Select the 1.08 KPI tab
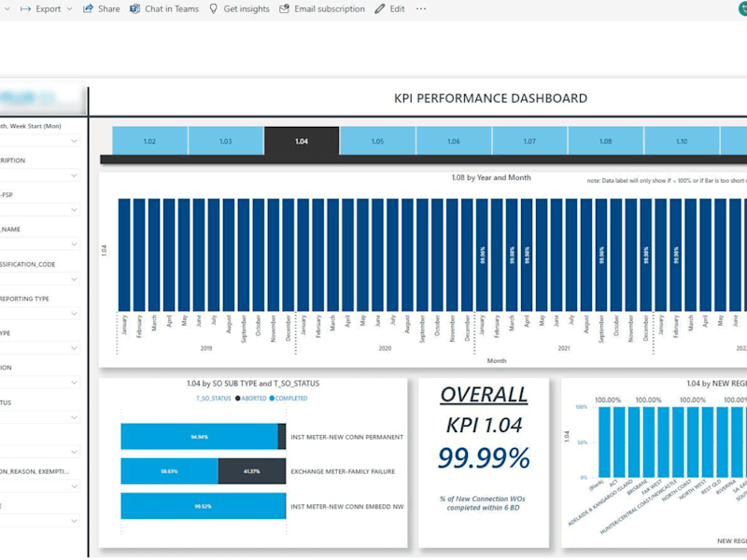 point(605,141)
